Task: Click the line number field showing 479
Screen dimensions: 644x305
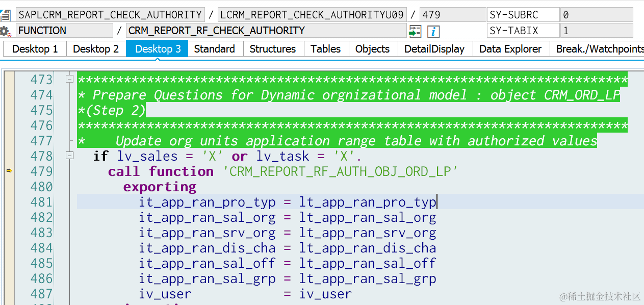Action: point(453,15)
